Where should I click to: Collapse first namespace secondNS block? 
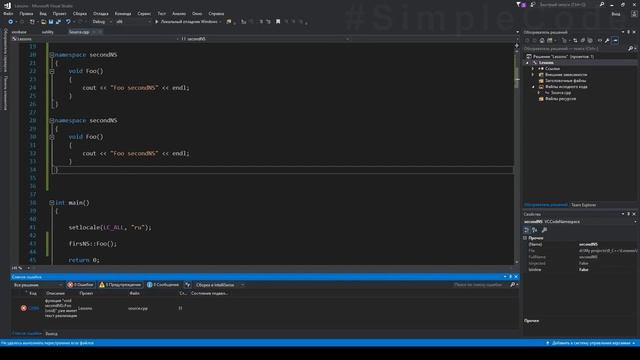52,55
